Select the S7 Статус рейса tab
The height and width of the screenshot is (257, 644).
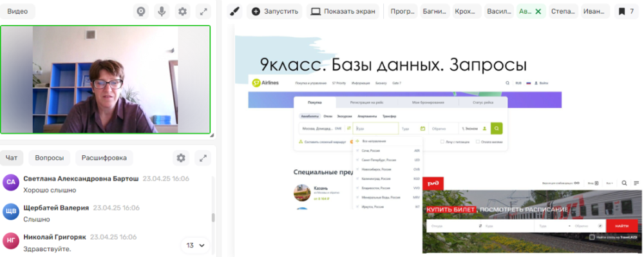[x=483, y=102]
